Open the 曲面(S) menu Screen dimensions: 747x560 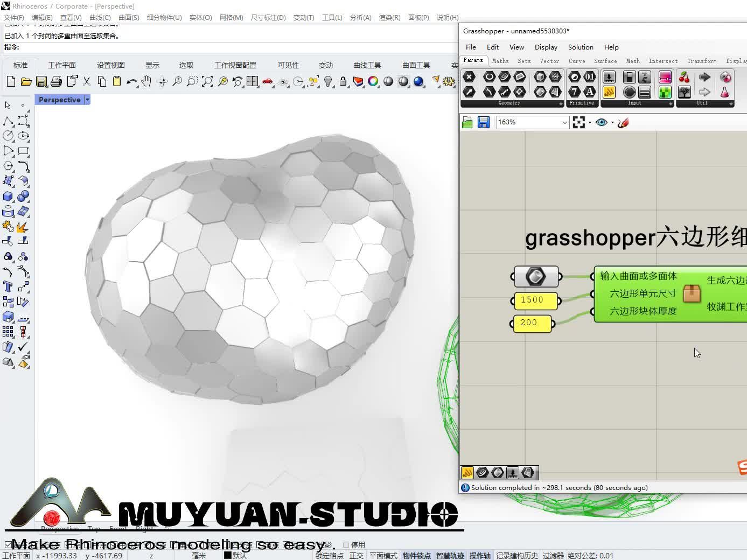click(129, 18)
